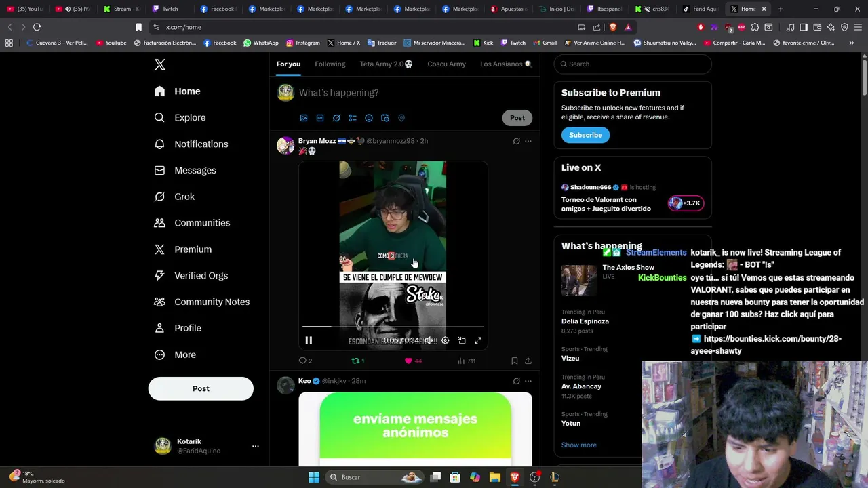
Task: Open the X logo home icon
Action: [x=160, y=64]
